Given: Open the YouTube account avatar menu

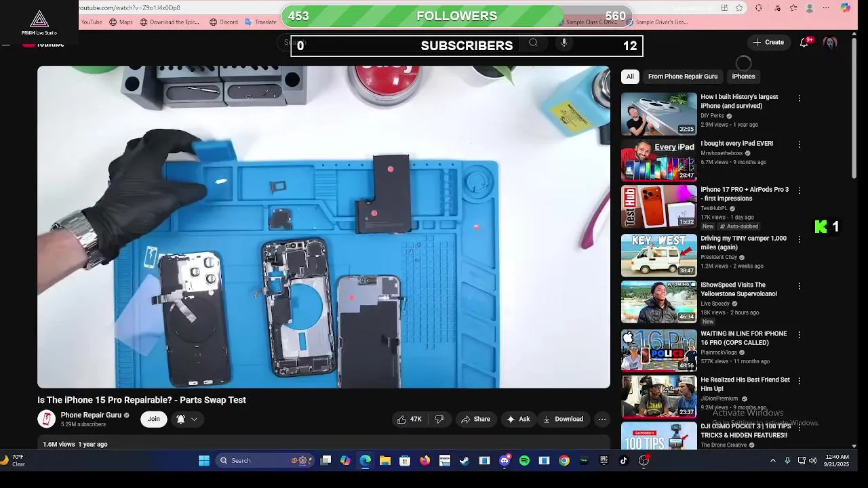Looking at the screenshot, I should 830,42.
